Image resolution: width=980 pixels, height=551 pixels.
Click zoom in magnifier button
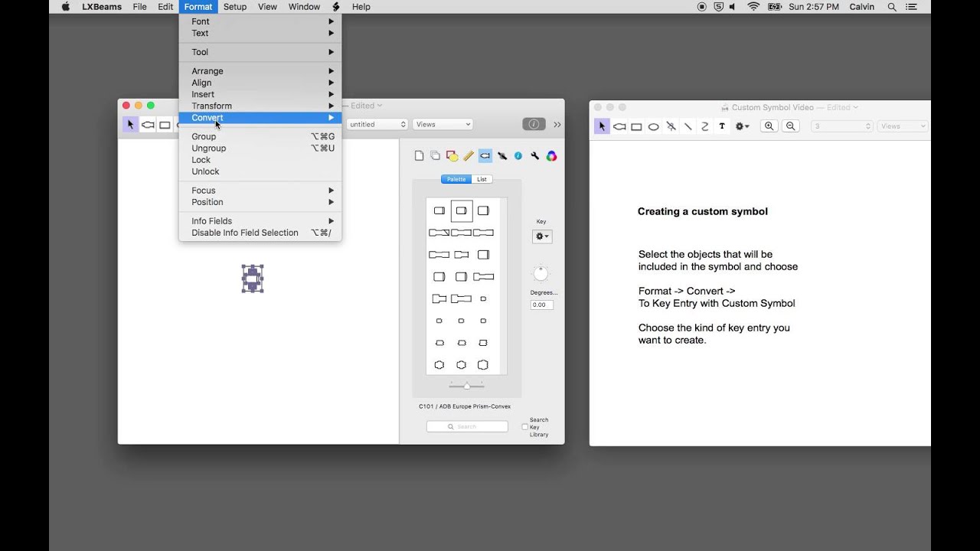pyautogui.click(x=769, y=126)
